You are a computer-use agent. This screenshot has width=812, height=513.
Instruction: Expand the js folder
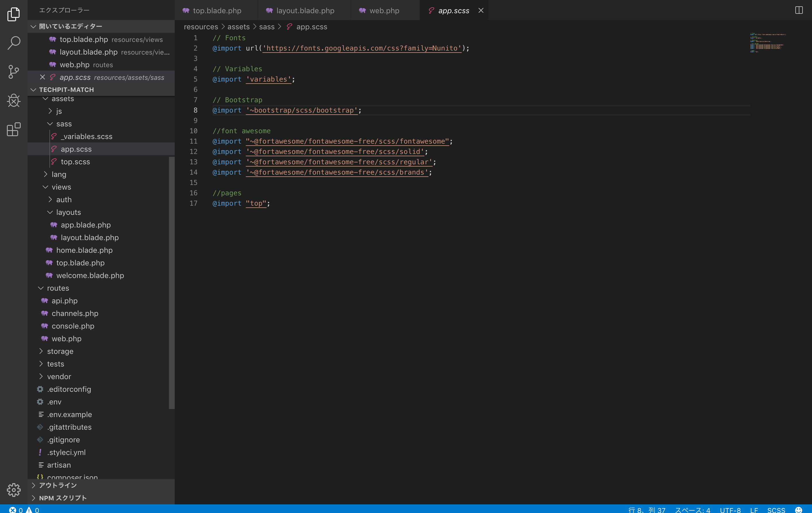101,111
